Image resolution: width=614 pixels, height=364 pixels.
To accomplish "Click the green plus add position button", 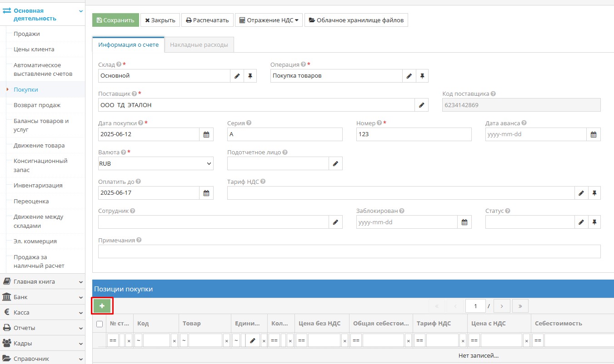I will pos(102,306).
